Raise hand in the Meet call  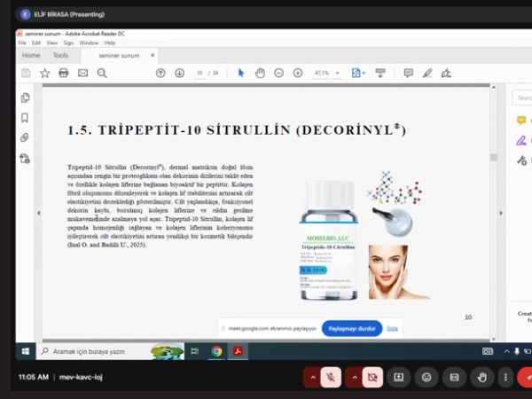click(482, 377)
